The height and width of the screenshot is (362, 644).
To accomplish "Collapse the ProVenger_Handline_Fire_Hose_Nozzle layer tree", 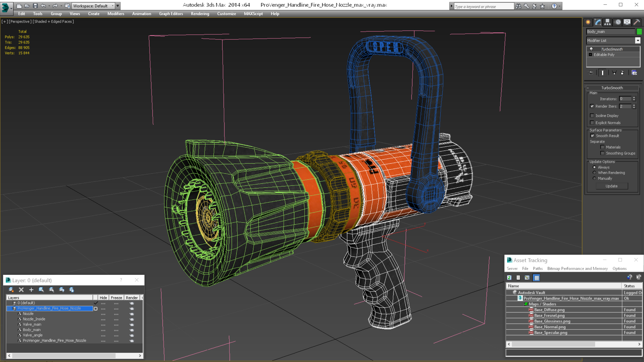I will pyautogui.click(x=9, y=308).
